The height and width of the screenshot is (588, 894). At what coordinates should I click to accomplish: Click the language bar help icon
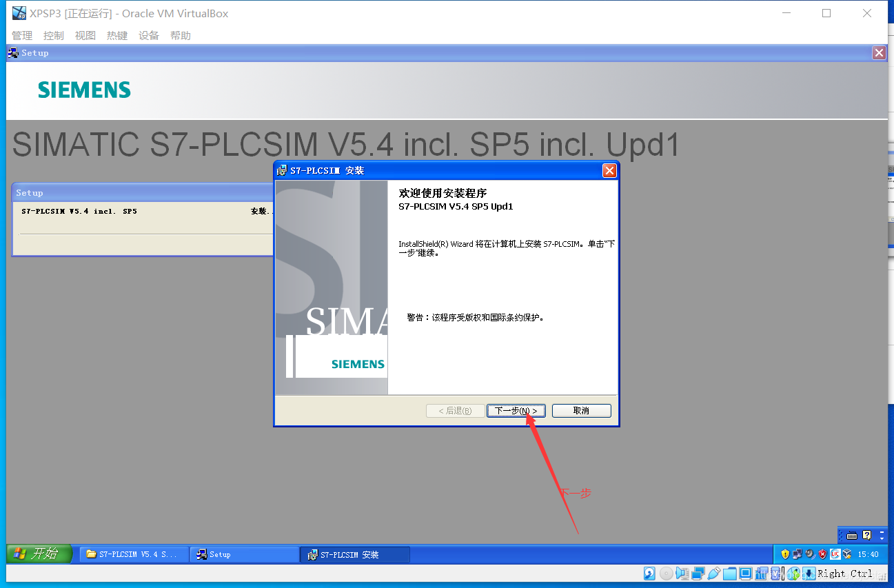pos(867,535)
